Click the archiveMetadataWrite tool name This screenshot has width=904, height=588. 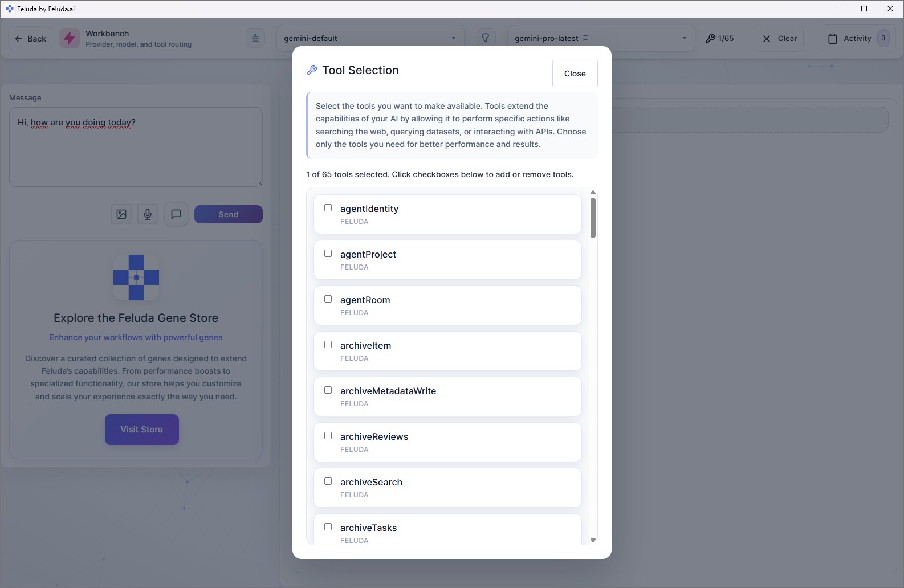tap(388, 391)
